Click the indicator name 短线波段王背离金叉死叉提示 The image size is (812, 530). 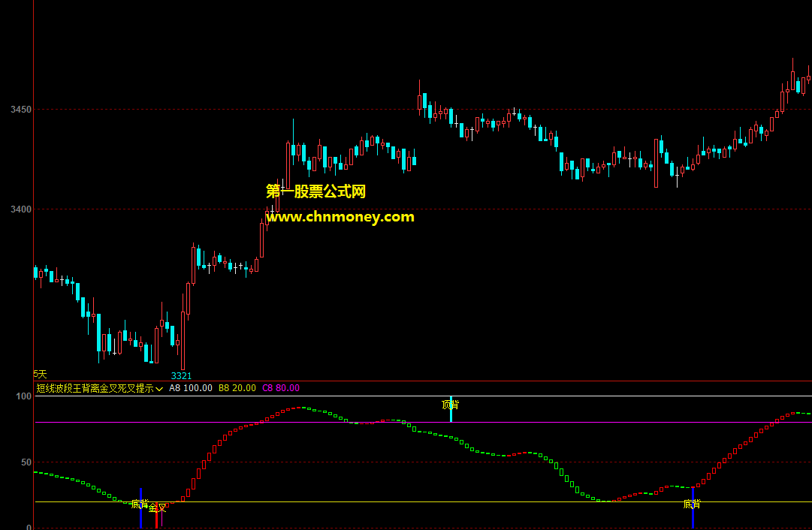(95, 388)
